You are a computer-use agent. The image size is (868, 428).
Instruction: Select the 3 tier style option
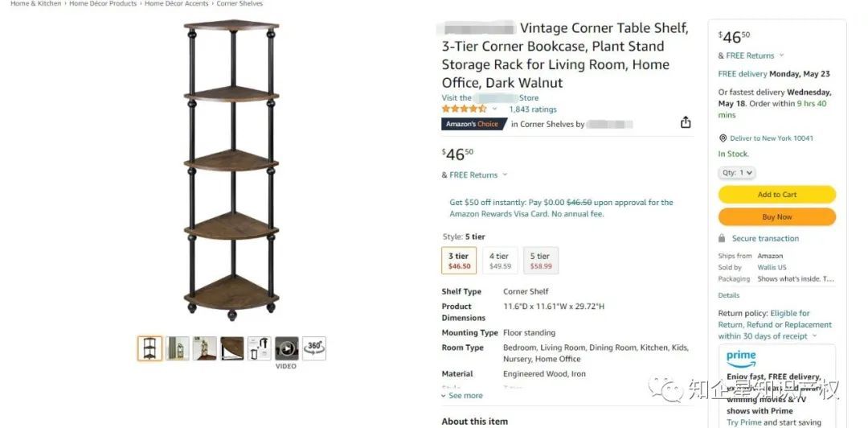tap(459, 261)
